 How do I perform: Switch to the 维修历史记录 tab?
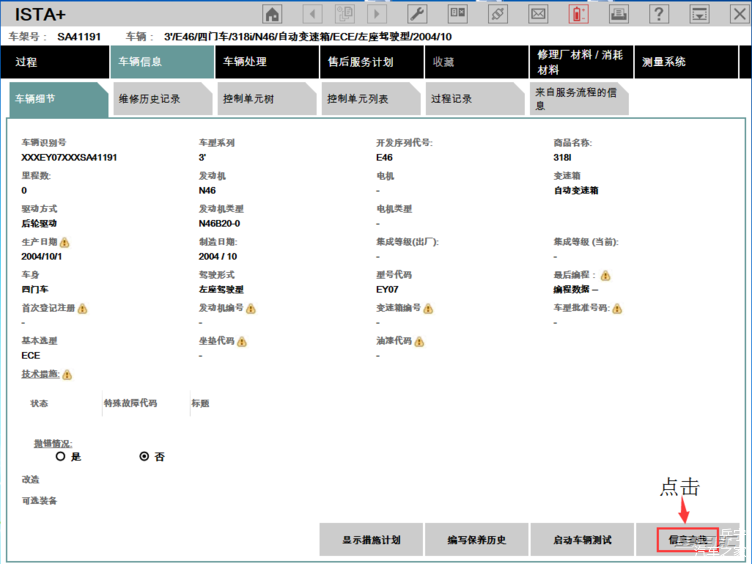point(163,99)
